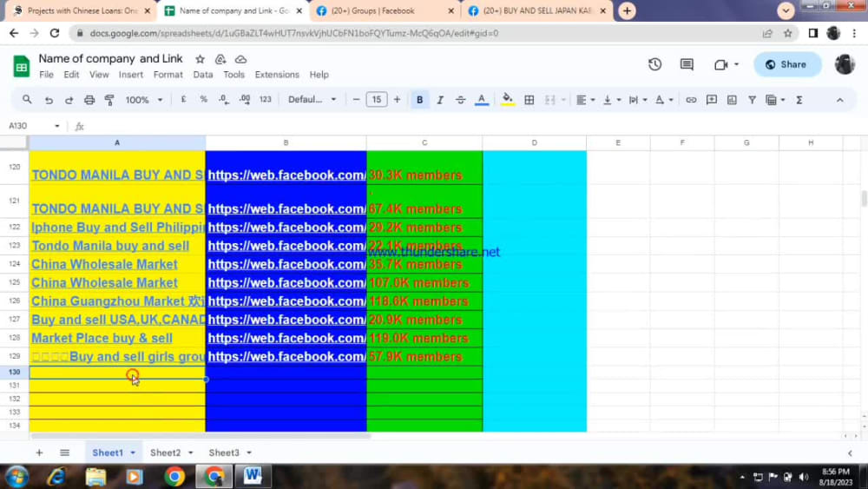Image resolution: width=868 pixels, height=489 pixels.
Task: Insert a comment from toolbar
Action: [x=712, y=100]
